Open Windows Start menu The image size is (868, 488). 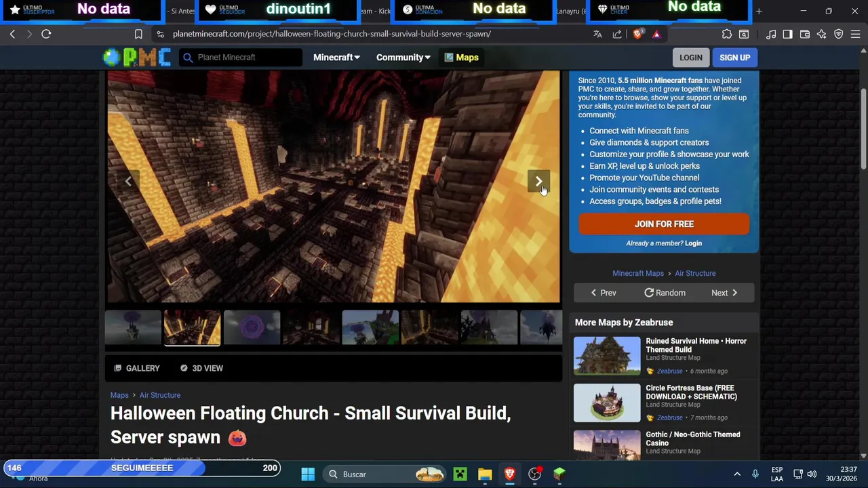tap(308, 474)
